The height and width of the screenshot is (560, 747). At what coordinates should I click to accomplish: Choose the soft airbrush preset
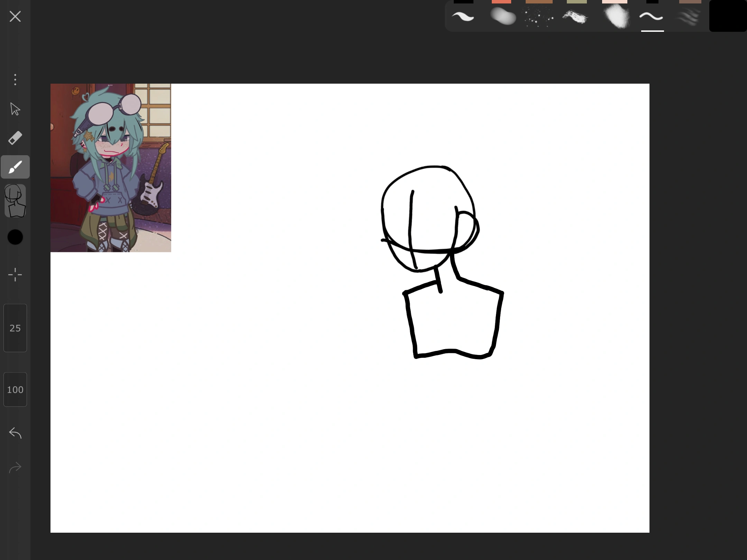(502, 17)
